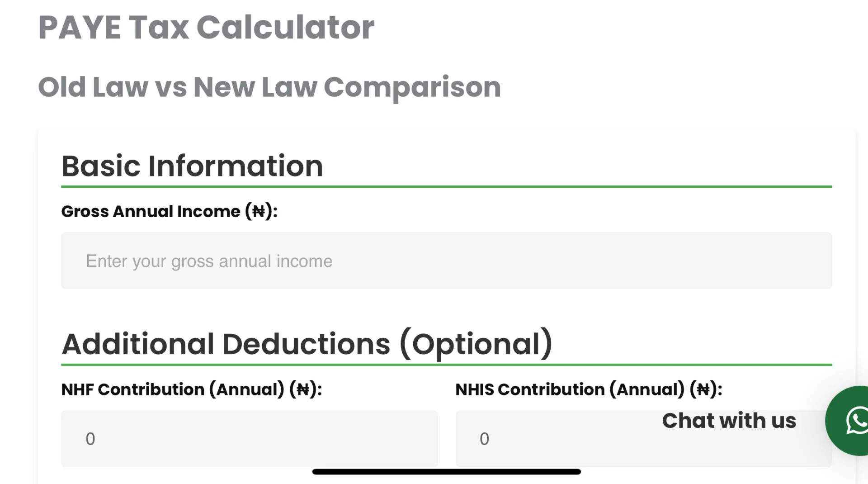This screenshot has width=868, height=484.
Task: Tap the Chat with us label
Action: (x=729, y=421)
